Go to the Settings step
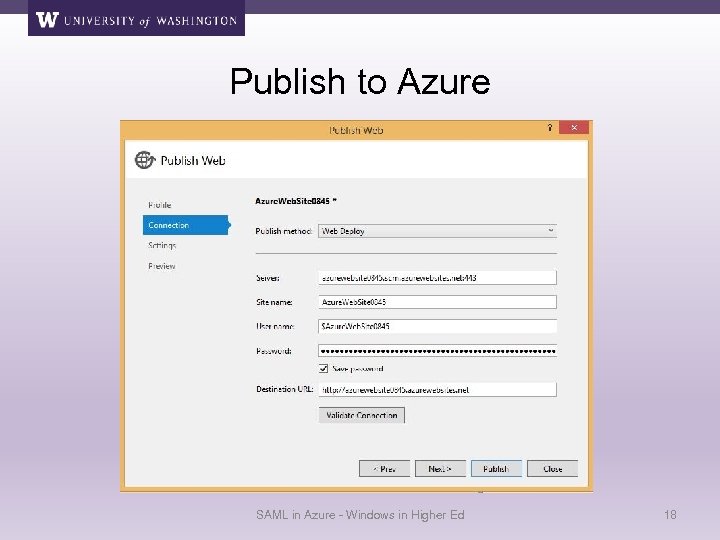Screen dimensions: 720x540 click(x=162, y=245)
